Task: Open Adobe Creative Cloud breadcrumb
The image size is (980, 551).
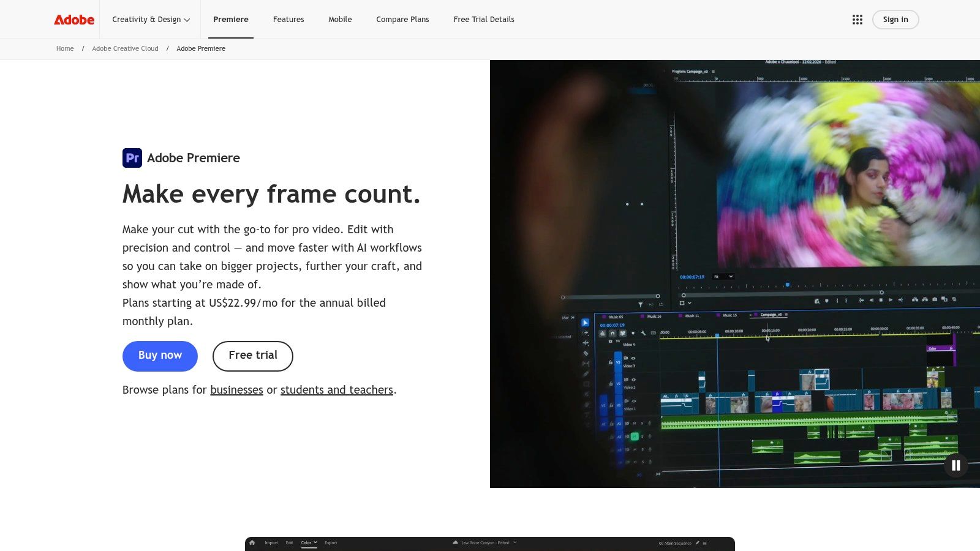Action: (125, 48)
